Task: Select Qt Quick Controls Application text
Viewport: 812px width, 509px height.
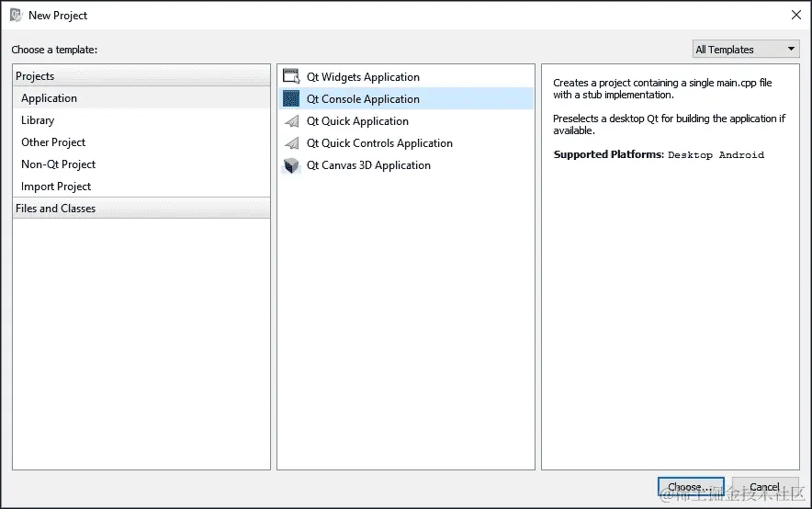Action: point(379,143)
